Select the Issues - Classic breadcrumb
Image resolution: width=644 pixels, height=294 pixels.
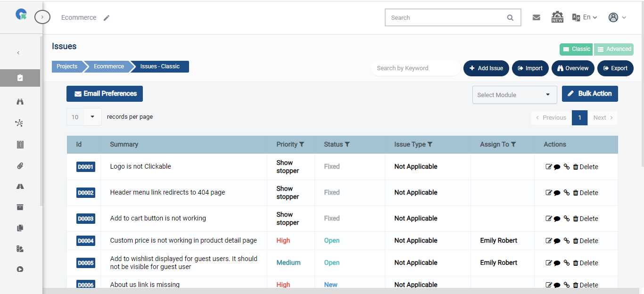point(160,66)
